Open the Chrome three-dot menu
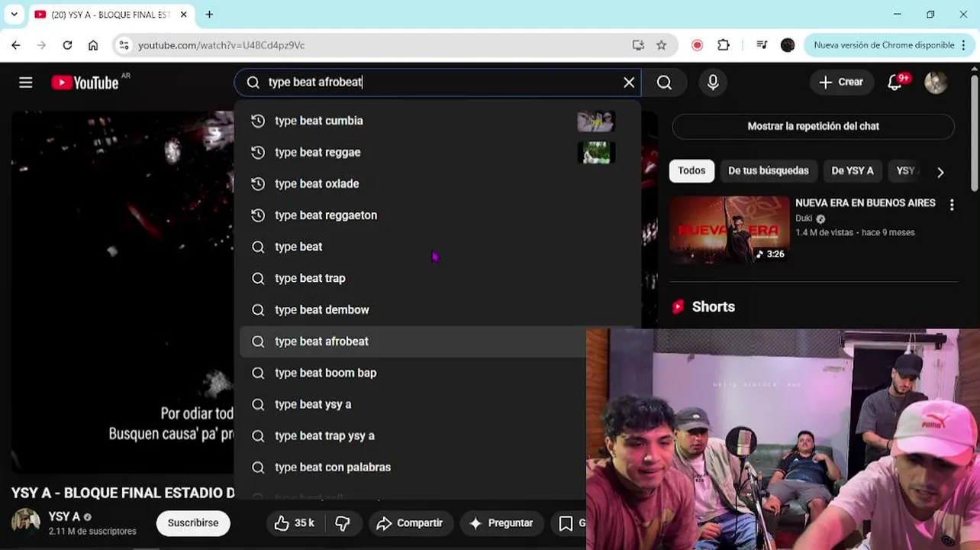 (965, 45)
